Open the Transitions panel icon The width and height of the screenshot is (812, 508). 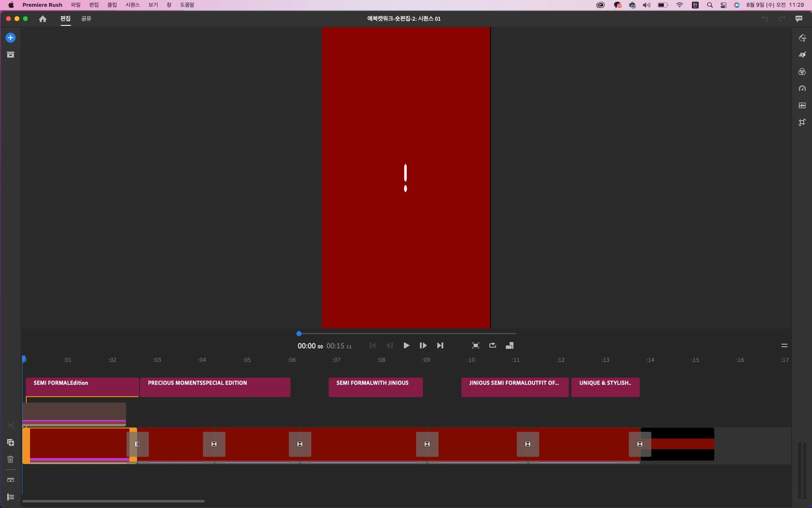(802, 55)
